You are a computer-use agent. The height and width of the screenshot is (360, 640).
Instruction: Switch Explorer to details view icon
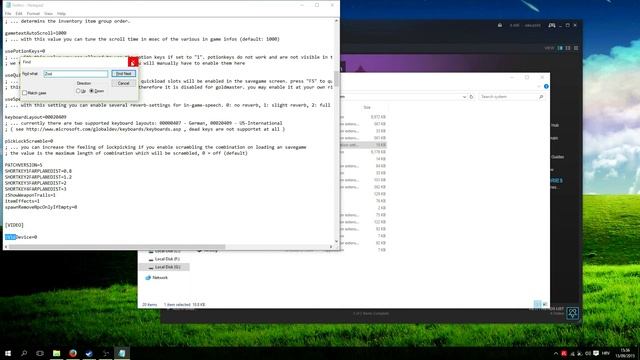pos(538,304)
